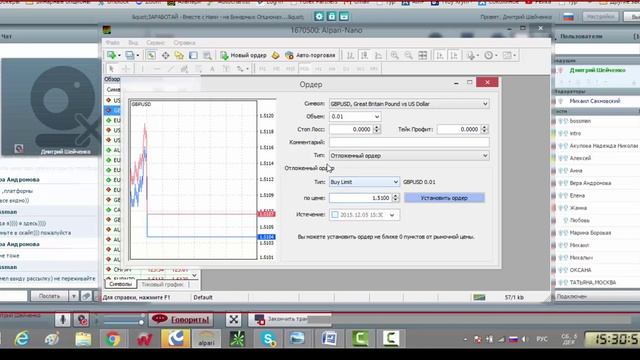Launch the MetaEditor icon
The width and height of the screenshot is (640, 360).
click(276, 55)
